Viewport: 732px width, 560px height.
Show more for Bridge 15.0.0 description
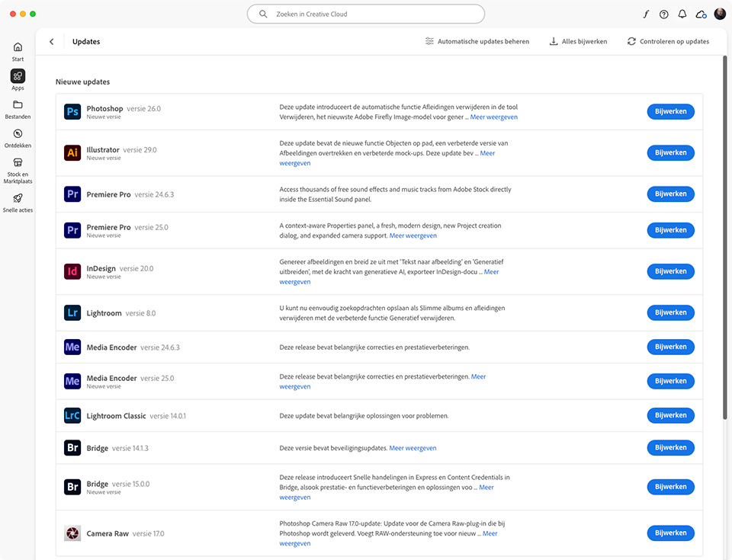point(486,487)
